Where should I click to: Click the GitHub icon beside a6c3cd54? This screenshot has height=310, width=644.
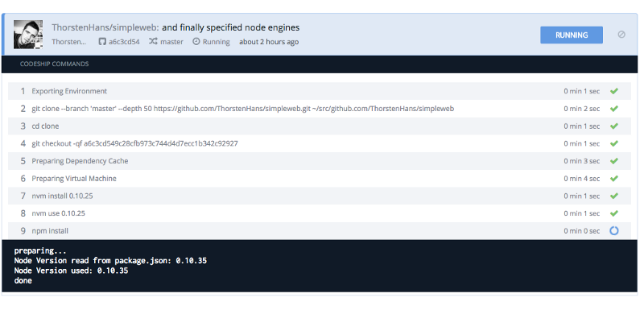(102, 42)
